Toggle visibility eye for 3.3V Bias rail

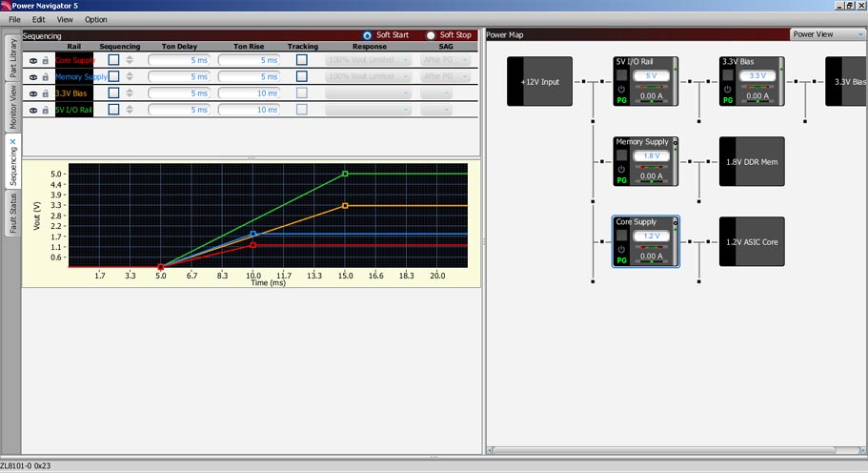pyautogui.click(x=33, y=94)
